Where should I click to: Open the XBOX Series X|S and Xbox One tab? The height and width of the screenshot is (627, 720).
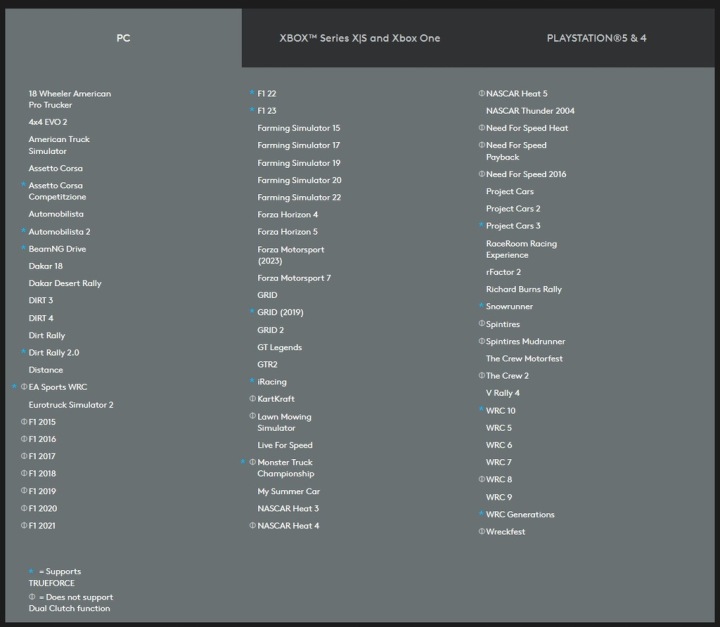tap(360, 38)
